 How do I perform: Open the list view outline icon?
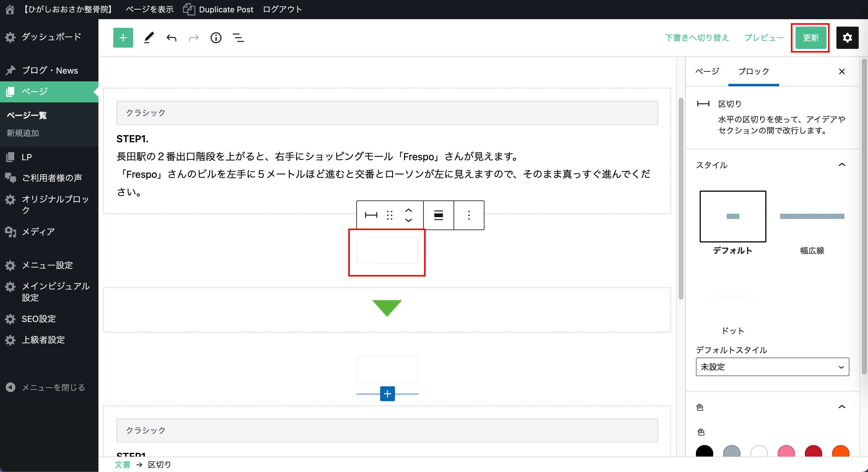click(x=238, y=38)
